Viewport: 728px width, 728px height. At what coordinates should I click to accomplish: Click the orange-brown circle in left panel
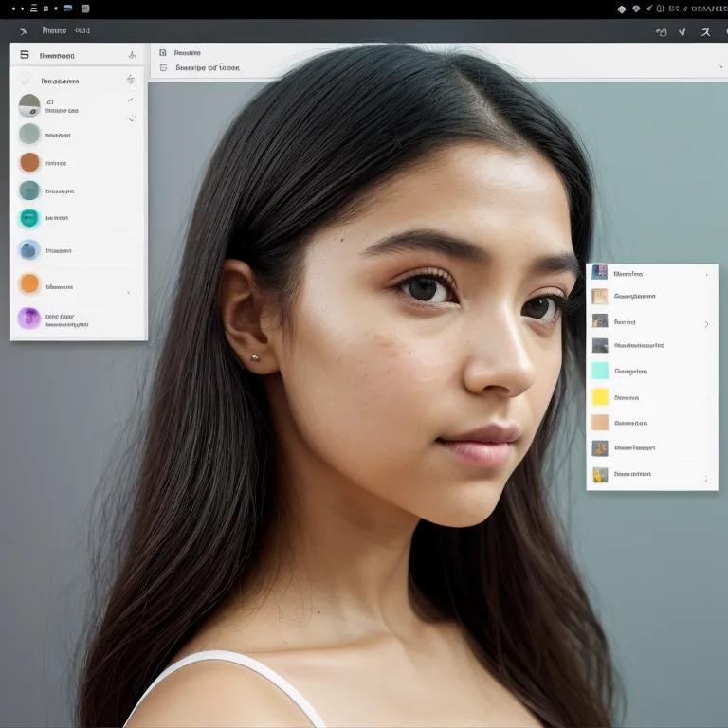coord(30,162)
